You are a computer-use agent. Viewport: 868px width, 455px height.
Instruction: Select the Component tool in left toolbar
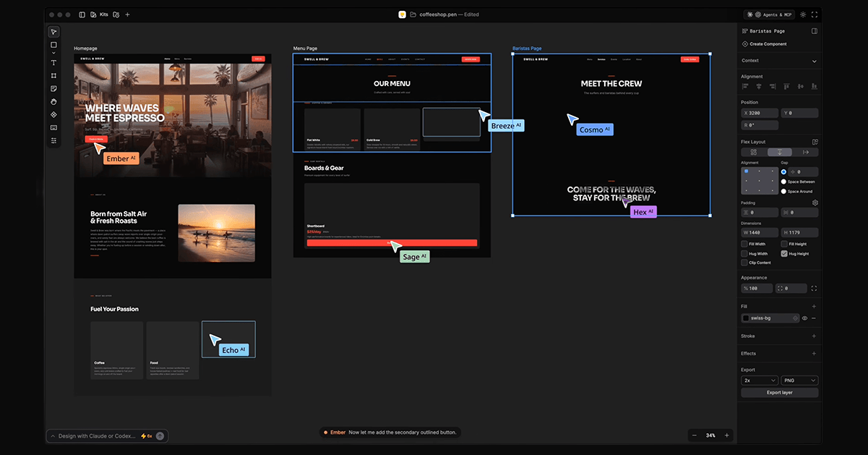point(53,114)
